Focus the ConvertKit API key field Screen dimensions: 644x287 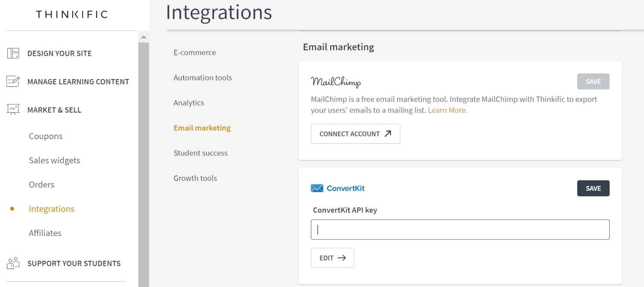coord(460,229)
